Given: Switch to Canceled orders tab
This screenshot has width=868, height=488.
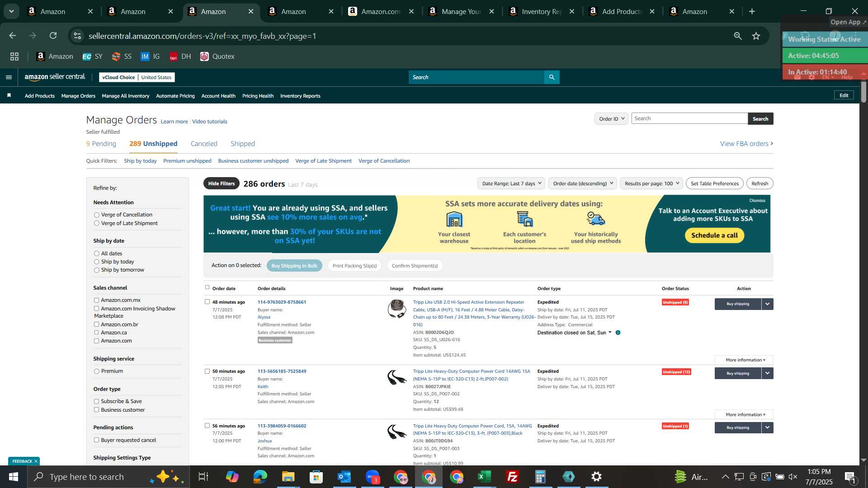Looking at the screenshot, I should pos(204,144).
